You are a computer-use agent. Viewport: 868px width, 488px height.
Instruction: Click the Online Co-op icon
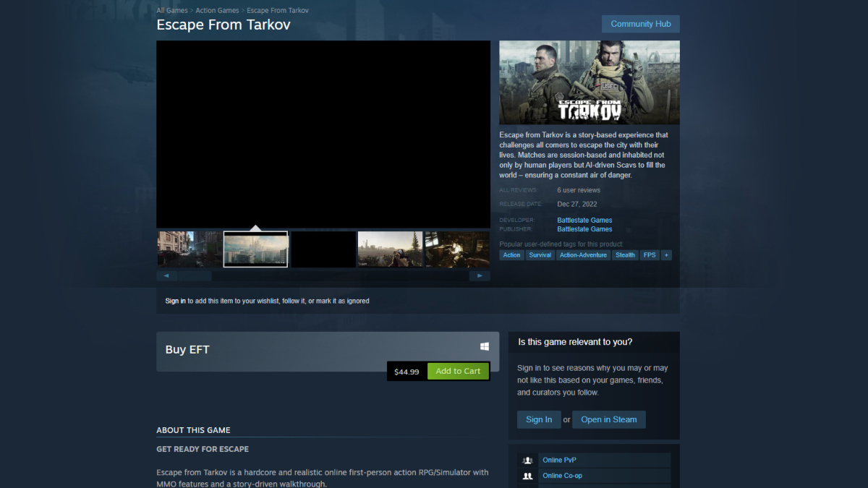pyautogui.click(x=527, y=476)
